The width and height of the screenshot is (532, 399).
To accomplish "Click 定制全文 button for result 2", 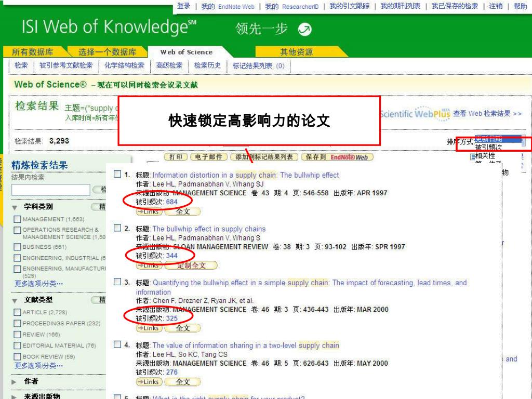I will point(191,265).
